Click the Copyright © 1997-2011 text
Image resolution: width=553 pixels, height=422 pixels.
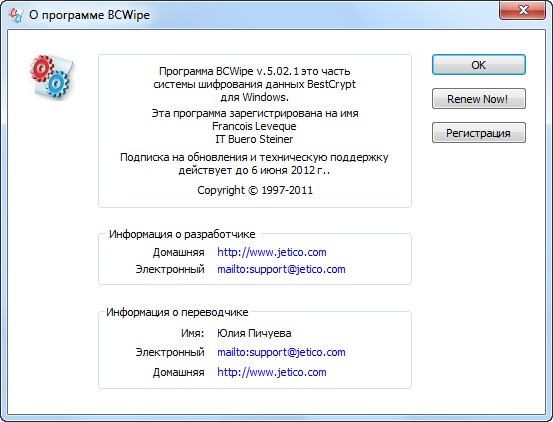point(255,190)
